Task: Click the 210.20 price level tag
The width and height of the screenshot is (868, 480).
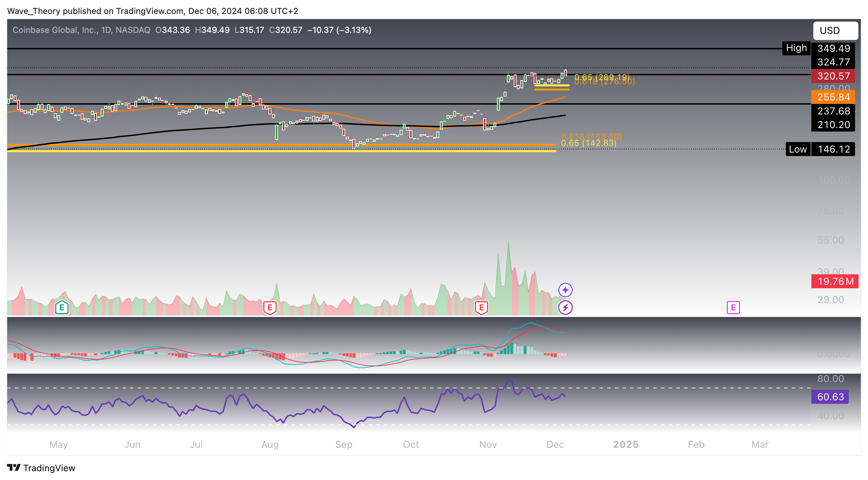Action: [x=833, y=125]
